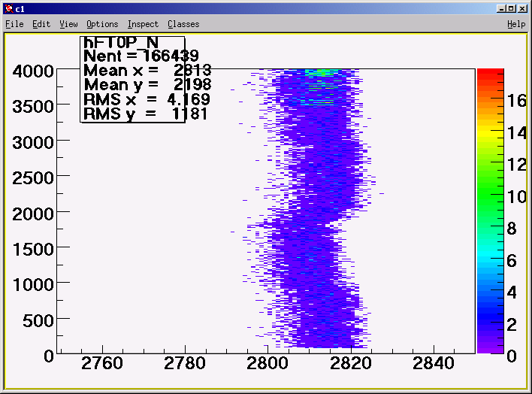532x394 pixels.
Task: Click the Nent = 166439 stats line
Action: point(141,56)
